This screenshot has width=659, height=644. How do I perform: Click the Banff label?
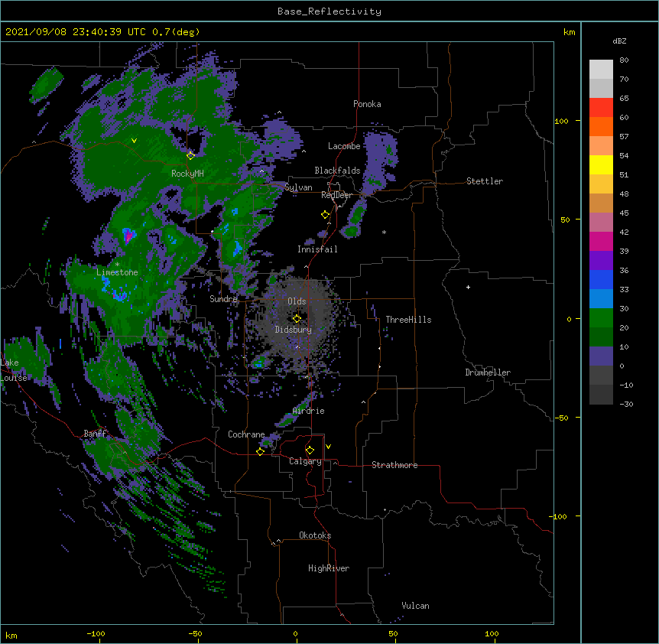click(x=95, y=434)
